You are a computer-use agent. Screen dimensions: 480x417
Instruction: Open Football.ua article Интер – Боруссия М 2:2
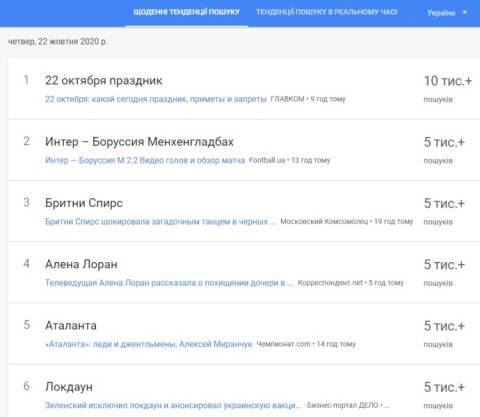(x=145, y=160)
